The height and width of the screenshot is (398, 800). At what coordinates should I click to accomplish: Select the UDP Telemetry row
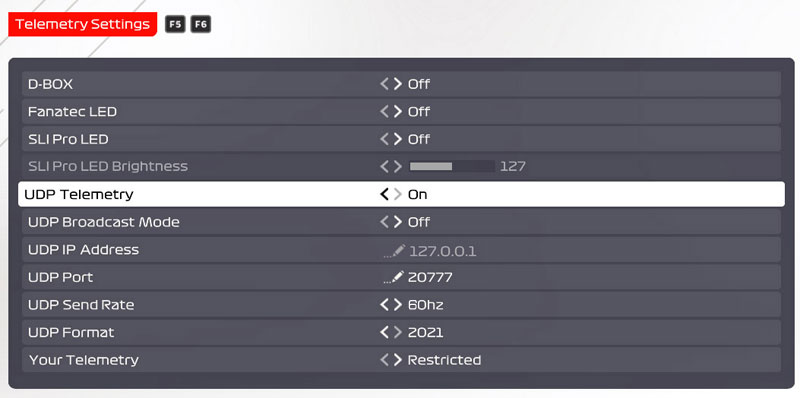(x=401, y=194)
